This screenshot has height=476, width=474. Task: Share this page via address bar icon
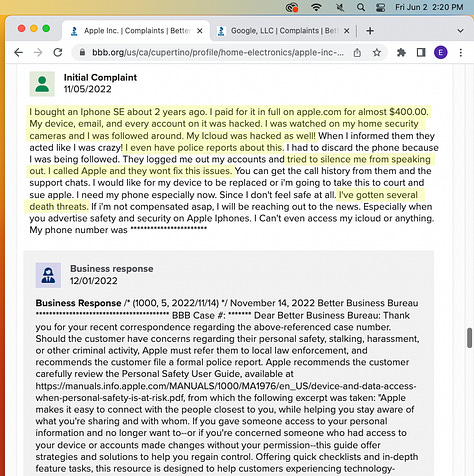click(357, 52)
